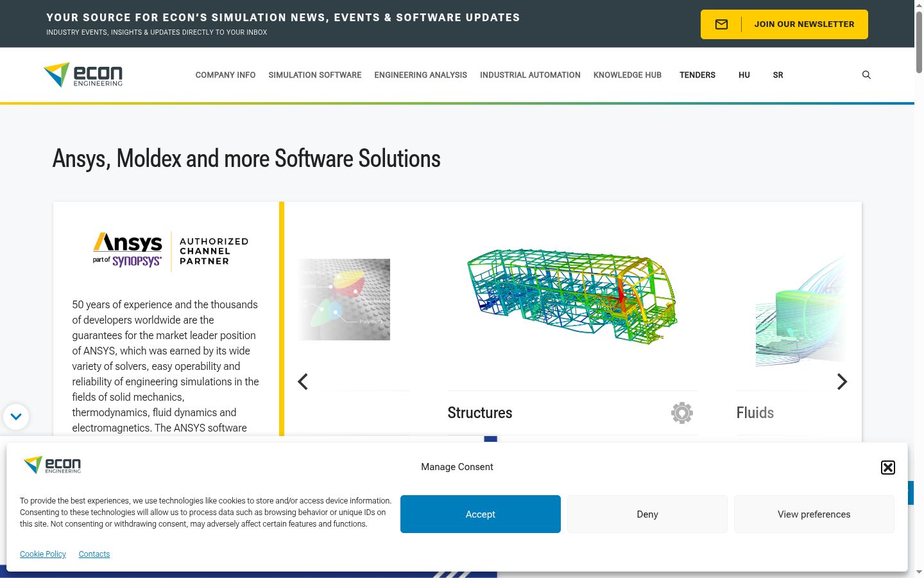Click the page vertical scrollbar thumb
Viewport: 924px width, 578px height.
pyautogui.click(x=919, y=42)
